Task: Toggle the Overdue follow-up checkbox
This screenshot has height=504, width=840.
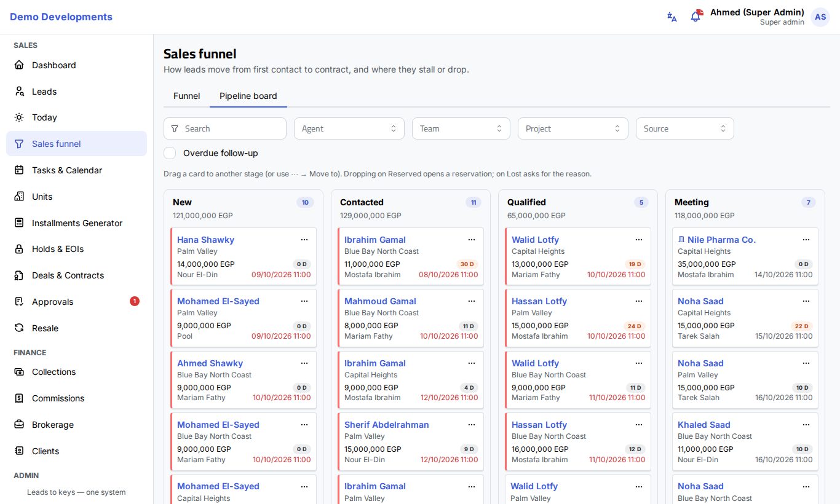Action: [x=170, y=153]
